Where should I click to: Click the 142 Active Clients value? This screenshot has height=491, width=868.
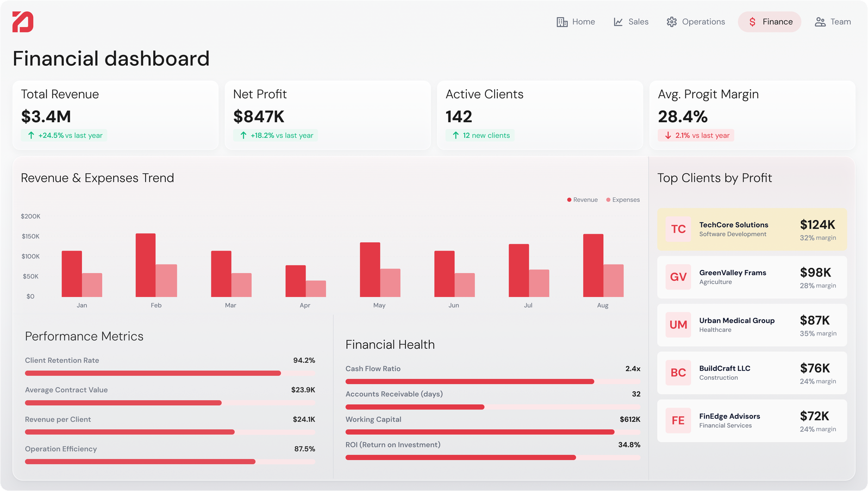(x=459, y=117)
